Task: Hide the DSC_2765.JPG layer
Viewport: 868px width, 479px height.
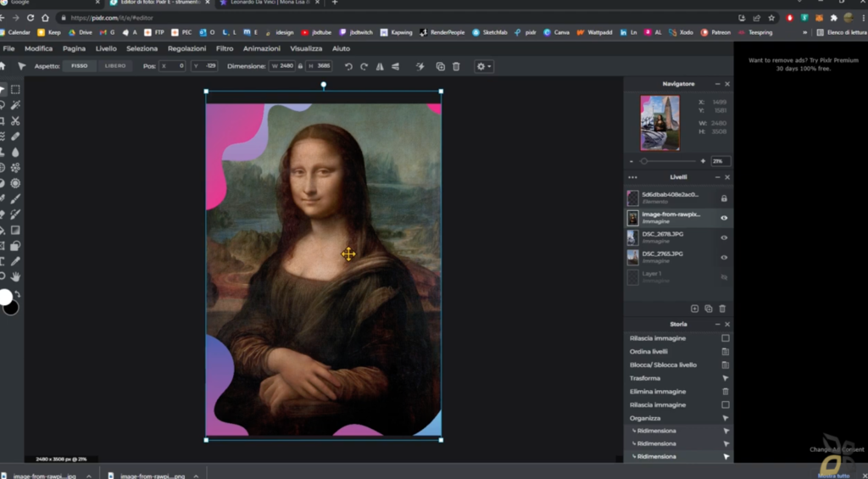Action: coord(724,258)
